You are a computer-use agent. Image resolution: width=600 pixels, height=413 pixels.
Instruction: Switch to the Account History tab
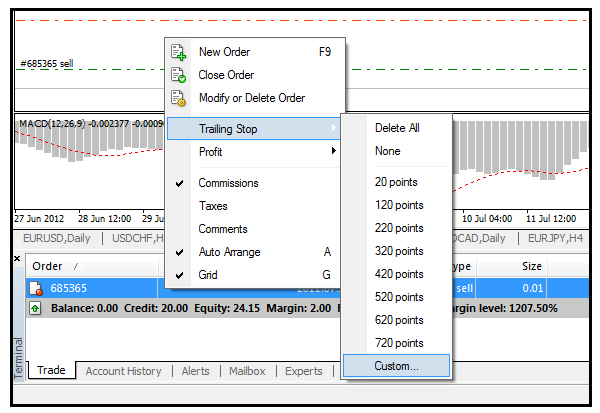[x=123, y=371]
